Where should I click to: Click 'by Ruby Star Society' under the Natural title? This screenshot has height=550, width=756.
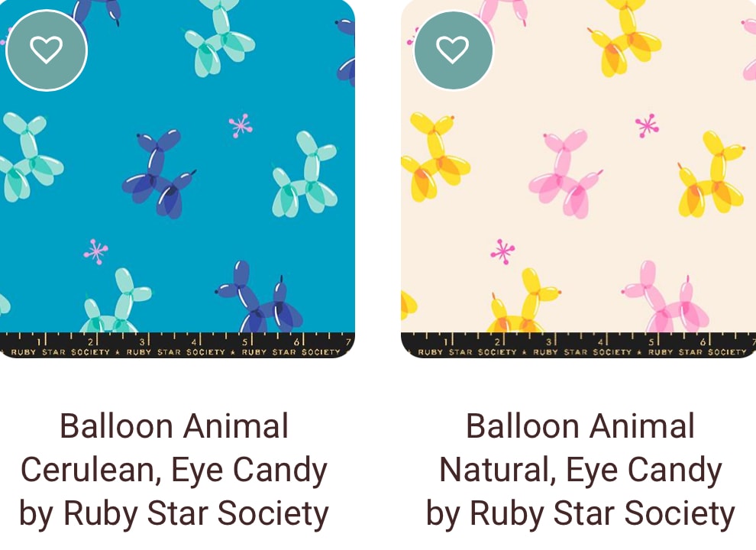[x=580, y=513]
